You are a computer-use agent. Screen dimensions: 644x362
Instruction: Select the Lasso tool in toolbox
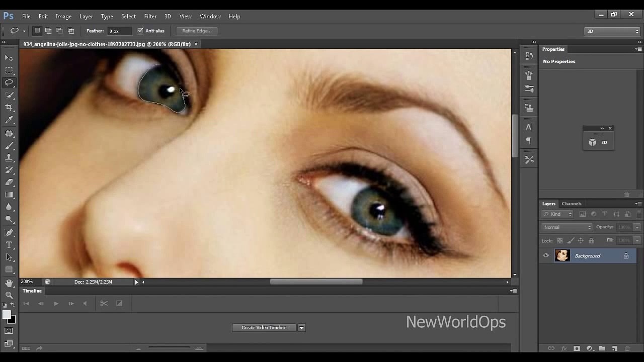(9, 83)
